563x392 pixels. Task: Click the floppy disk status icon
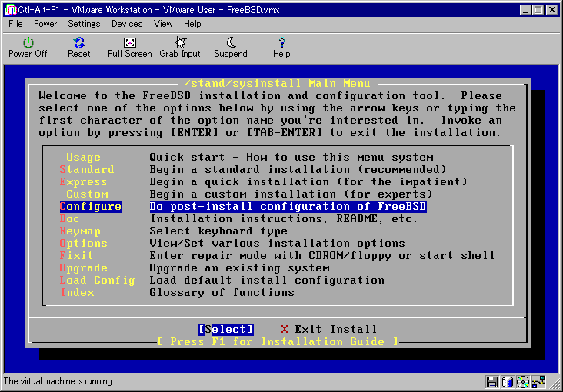[x=491, y=381]
